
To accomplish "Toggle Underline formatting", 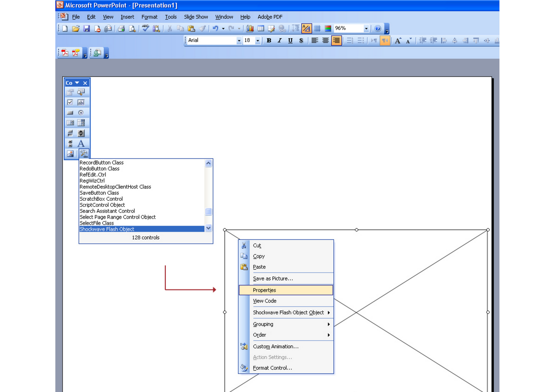I will tap(290, 41).
